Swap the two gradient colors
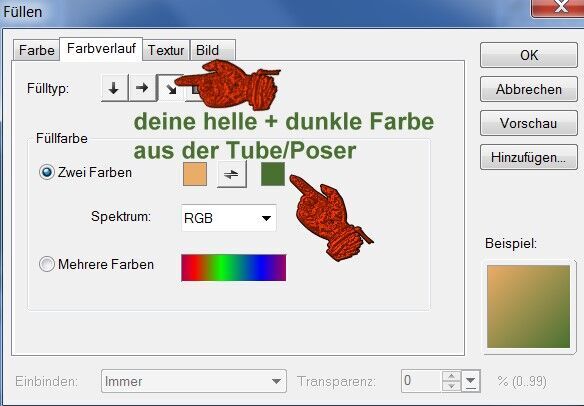 [x=231, y=174]
